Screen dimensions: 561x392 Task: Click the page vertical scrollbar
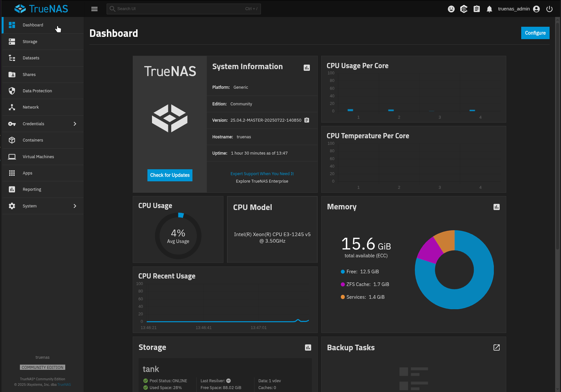[x=557, y=137]
